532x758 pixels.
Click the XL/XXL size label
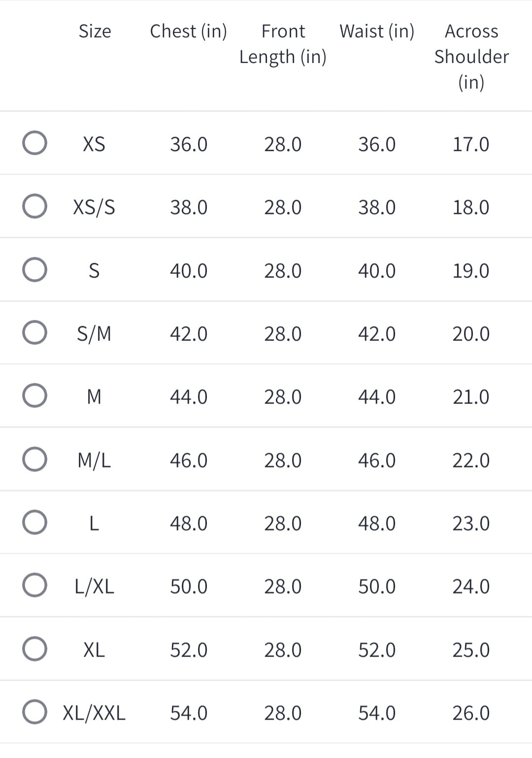(x=94, y=713)
